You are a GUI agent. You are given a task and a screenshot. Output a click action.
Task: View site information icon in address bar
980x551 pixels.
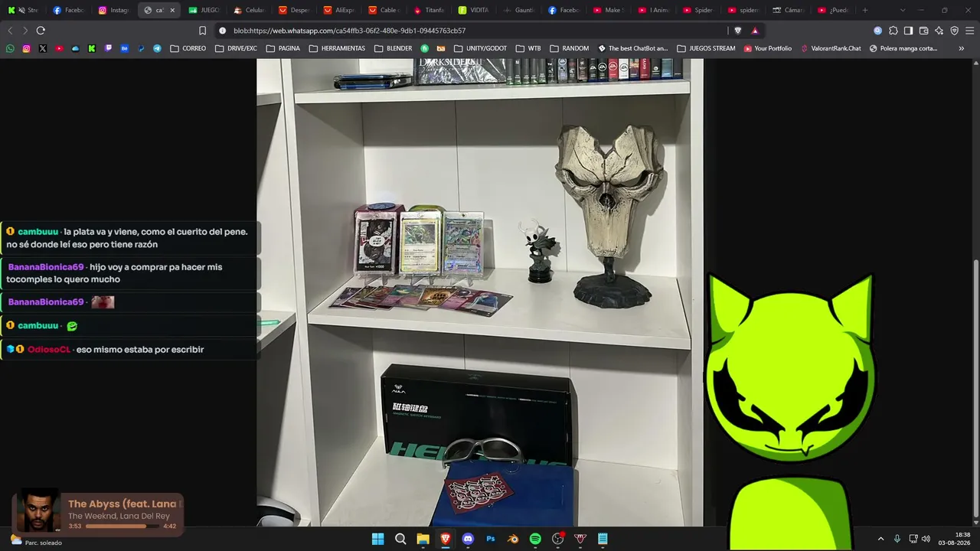point(222,31)
